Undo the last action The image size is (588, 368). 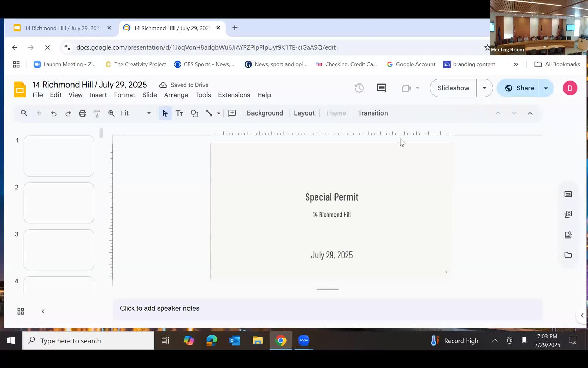click(54, 113)
